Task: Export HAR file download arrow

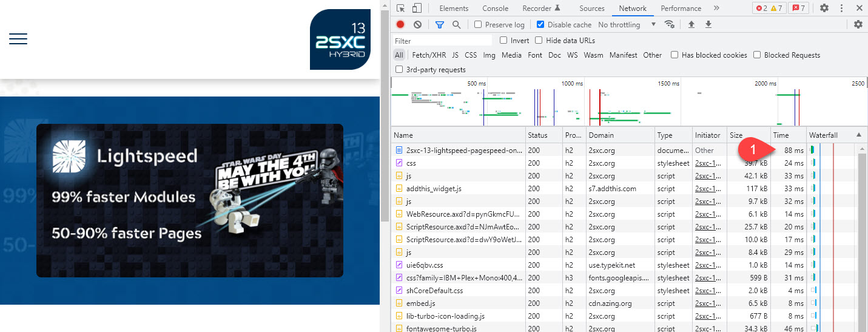Action: point(708,24)
